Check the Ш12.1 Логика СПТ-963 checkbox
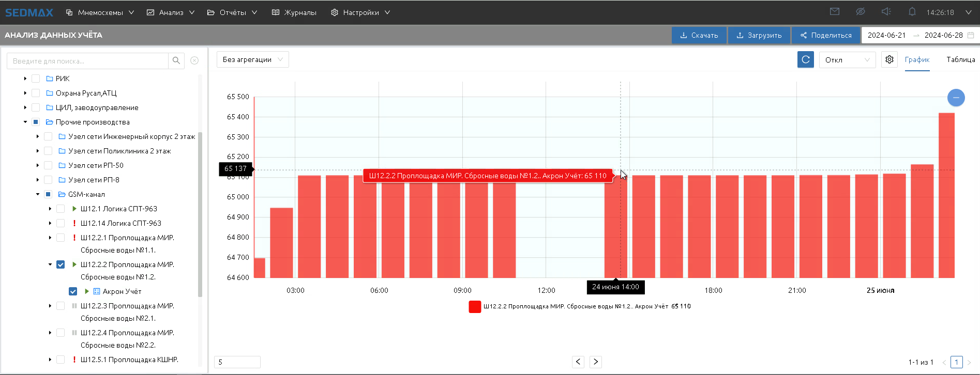Viewport: 980px width, 375px height. pyautogui.click(x=61, y=209)
